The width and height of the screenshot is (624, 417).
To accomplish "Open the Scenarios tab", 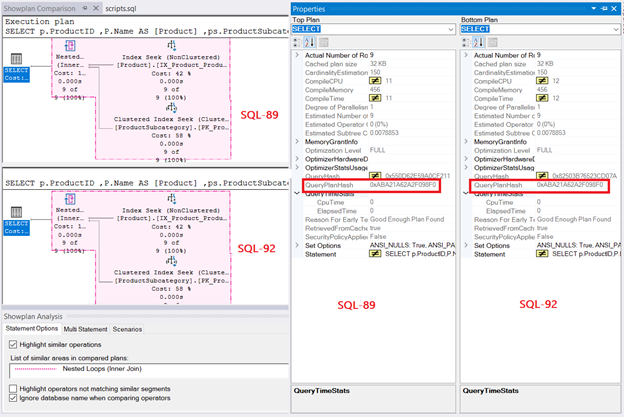I will (127, 329).
